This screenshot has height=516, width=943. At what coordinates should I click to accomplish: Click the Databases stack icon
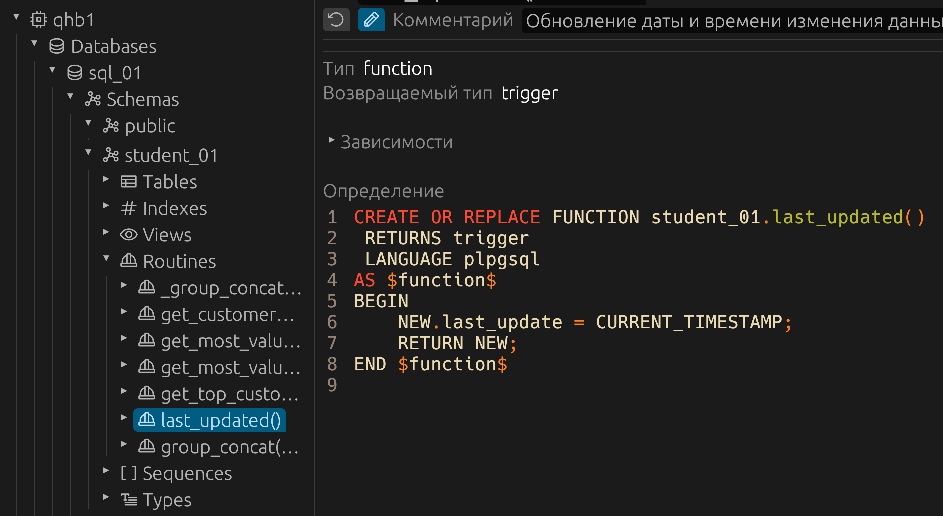(56, 46)
